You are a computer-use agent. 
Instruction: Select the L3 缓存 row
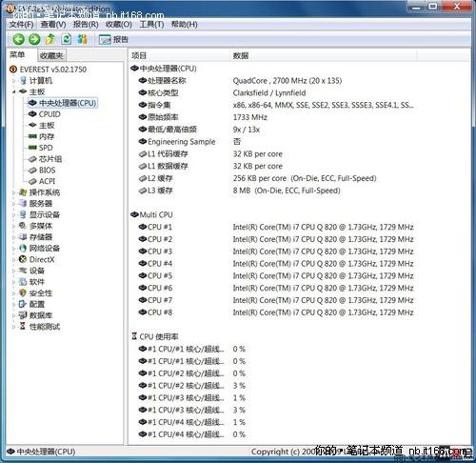coord(240,191)
